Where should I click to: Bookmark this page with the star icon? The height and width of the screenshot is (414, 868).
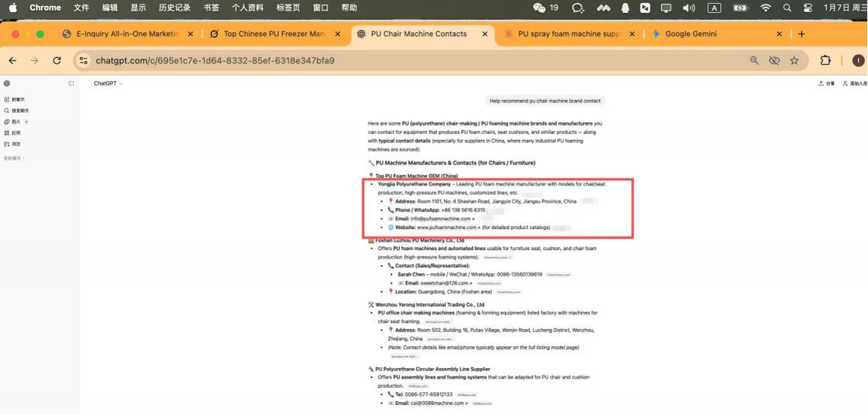point(794,60)
